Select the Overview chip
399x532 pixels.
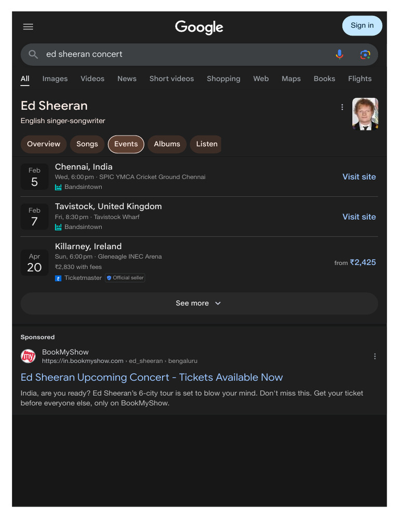tap(44, 144)
